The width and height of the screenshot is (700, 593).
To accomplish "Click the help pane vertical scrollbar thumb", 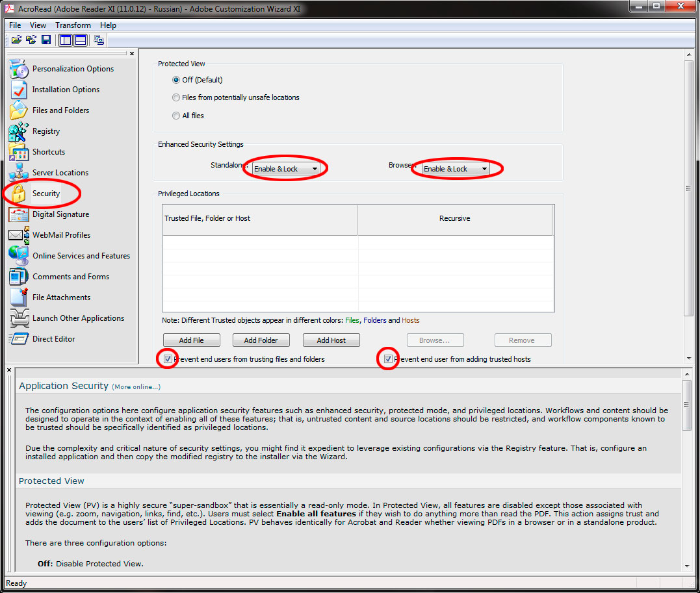I will click(687, 405).
